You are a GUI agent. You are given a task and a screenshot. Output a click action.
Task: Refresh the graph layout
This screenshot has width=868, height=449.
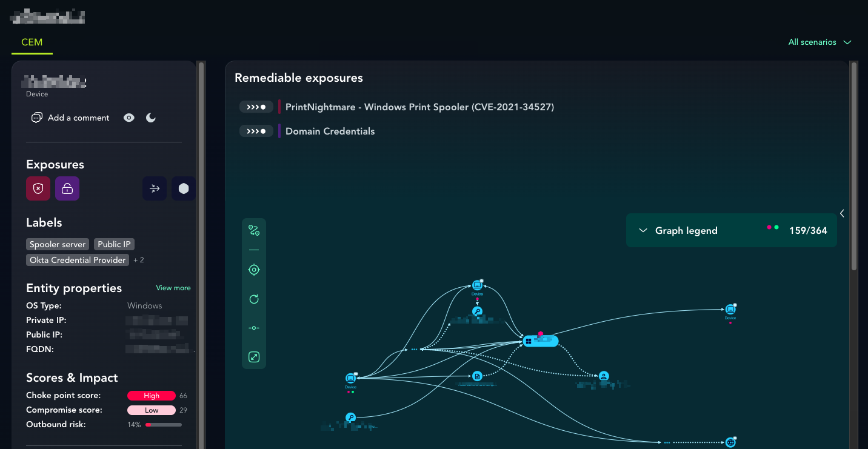click(x=254, y=299)
